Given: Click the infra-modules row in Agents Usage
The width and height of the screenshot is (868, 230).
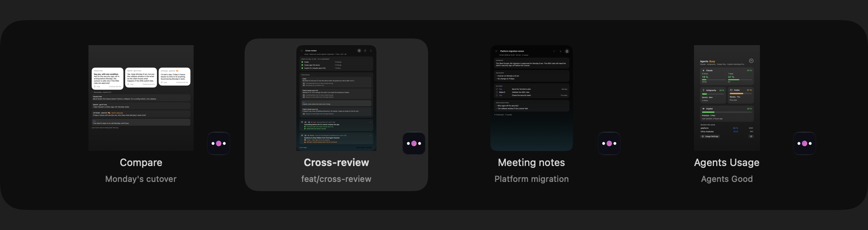Looking at the screenshot, I should [x=727, y=131].
